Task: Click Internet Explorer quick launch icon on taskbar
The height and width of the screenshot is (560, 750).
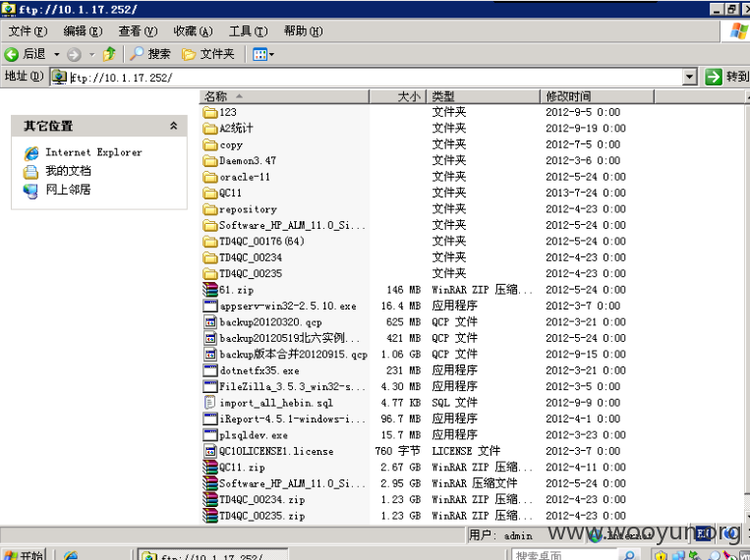Action: (71, 555)
